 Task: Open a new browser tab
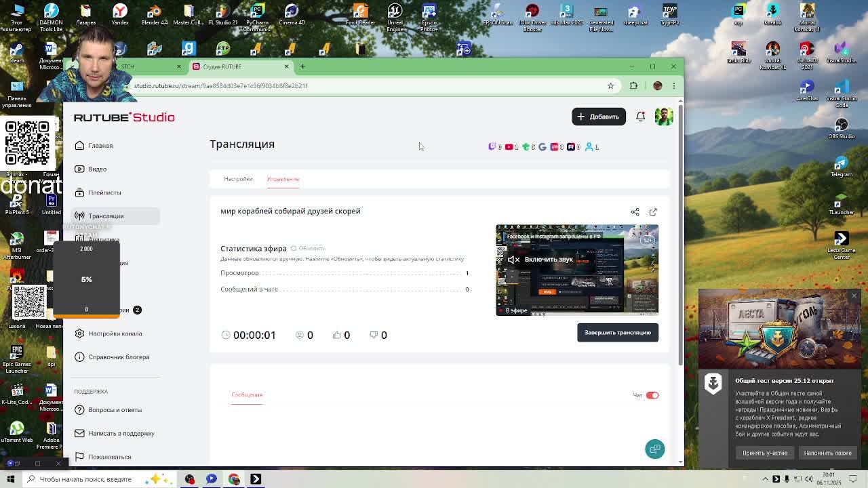click(302, 66)
